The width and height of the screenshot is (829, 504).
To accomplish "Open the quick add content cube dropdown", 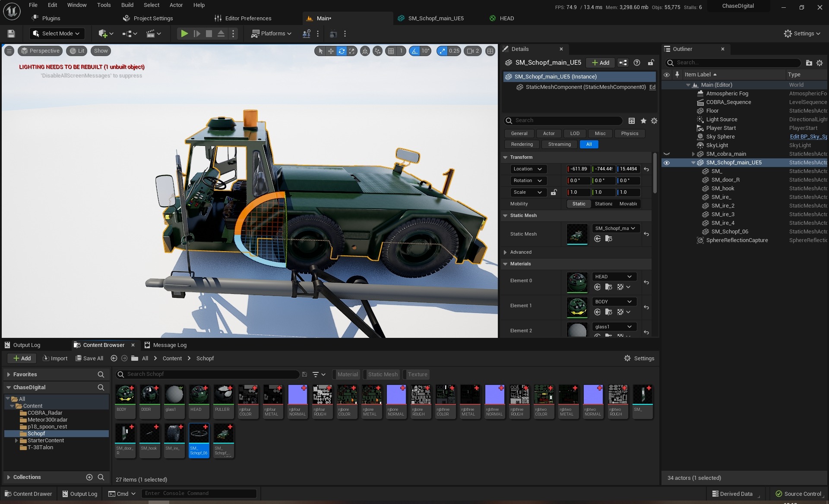I will pyautogui.click(x=106, y=34).
